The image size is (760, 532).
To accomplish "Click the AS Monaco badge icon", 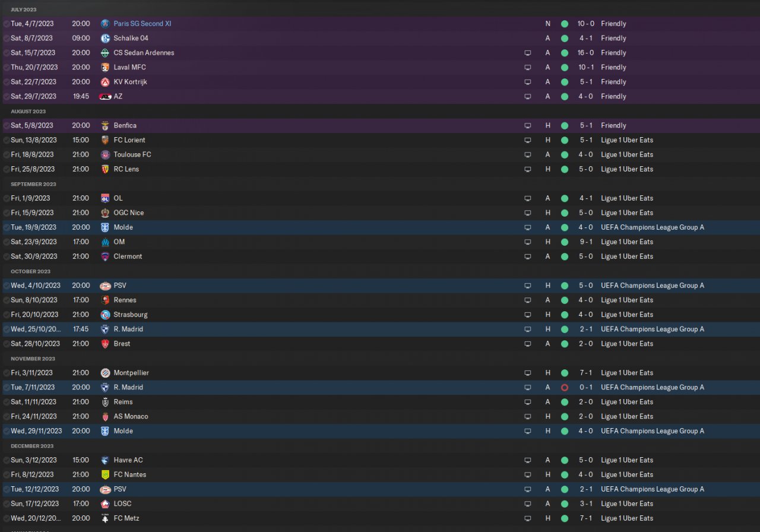I will [x=105, y=416].
